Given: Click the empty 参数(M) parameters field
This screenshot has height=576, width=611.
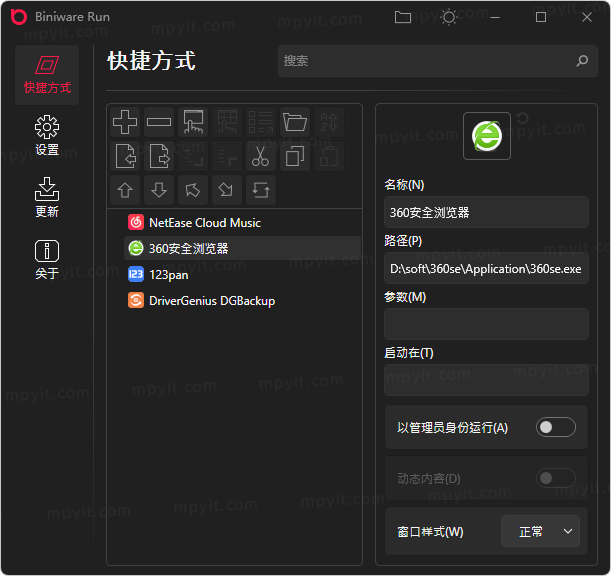Looking at the screenshot, I should click(x=486, y=324).
